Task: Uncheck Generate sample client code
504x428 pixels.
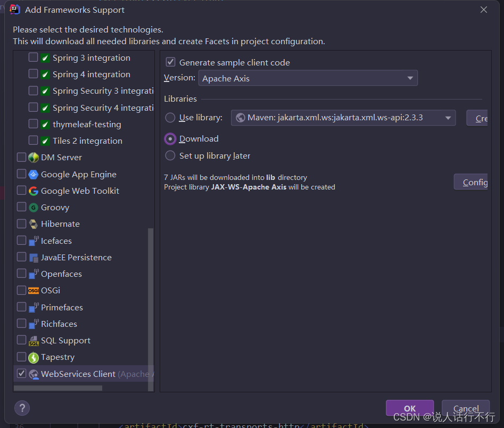Action: coord(170,62)
